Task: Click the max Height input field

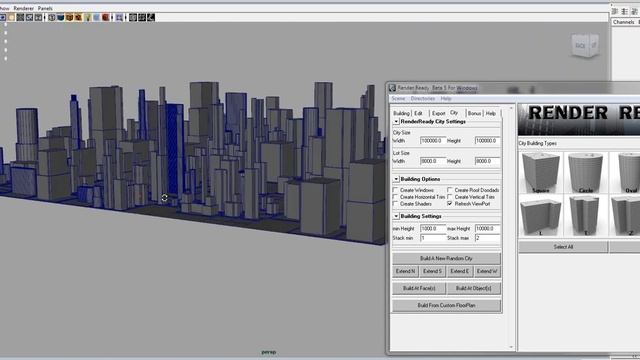Action: click(487, 229)
